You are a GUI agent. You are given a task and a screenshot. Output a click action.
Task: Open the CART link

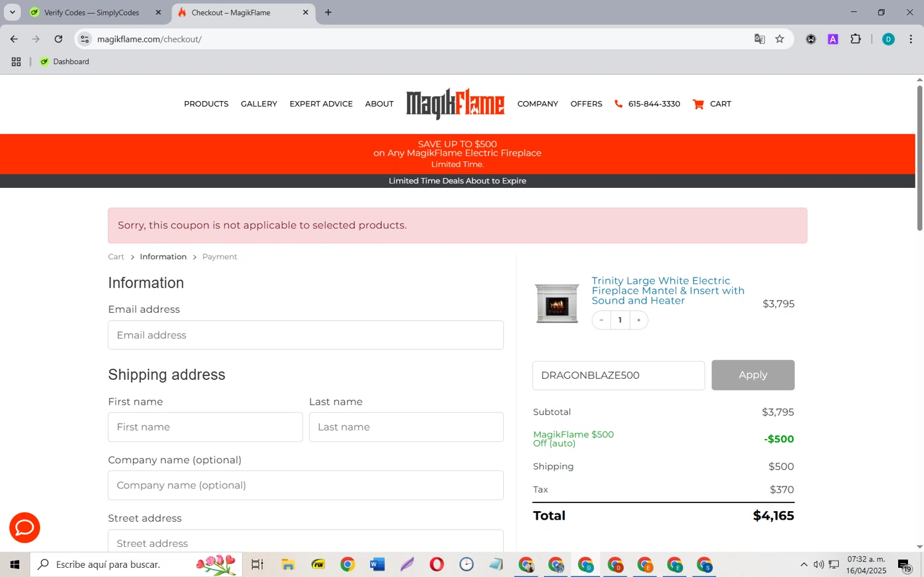[712, 103]
